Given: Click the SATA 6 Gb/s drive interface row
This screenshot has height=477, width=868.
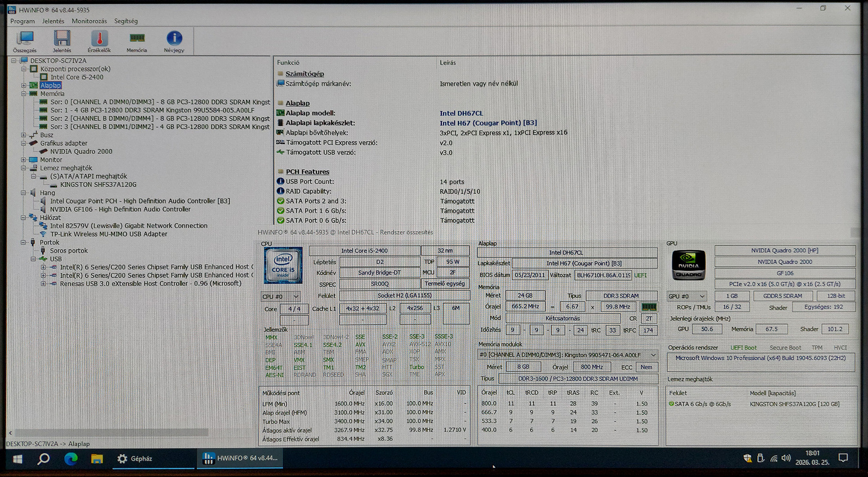Looking at the screenshot, I should click(755, 404).
